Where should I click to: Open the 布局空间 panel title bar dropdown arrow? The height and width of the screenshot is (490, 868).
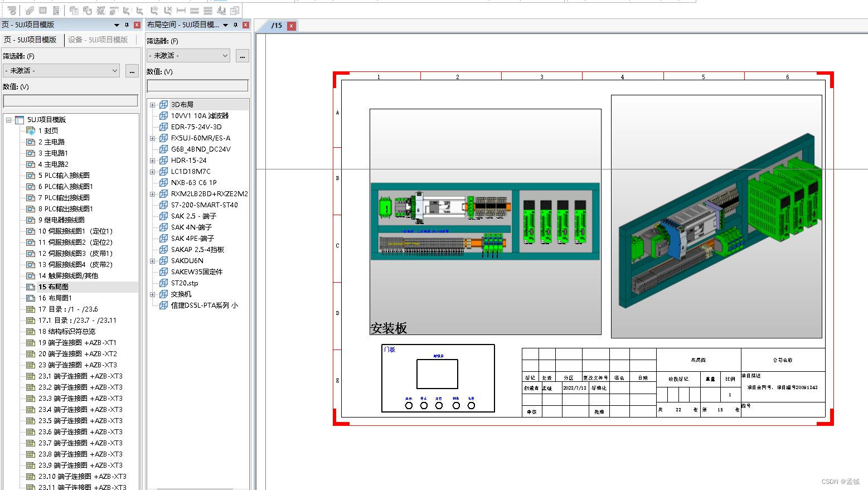[225, 25]
